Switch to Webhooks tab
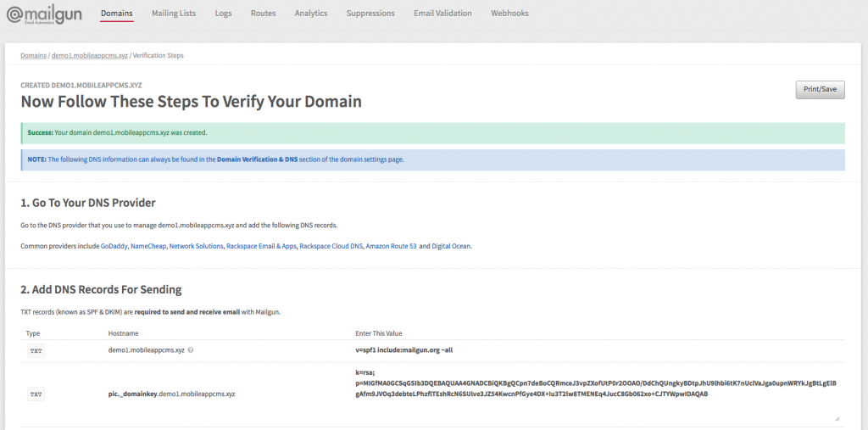This screenshot has width=868, height=430. click(510, 14)
